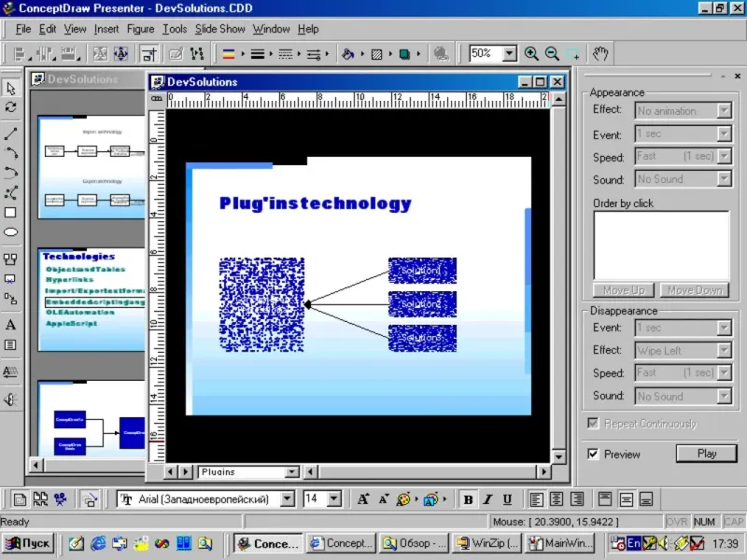This screenshot has width=747, height=560.
Task: Open the Figure menu
Action: 140,29
